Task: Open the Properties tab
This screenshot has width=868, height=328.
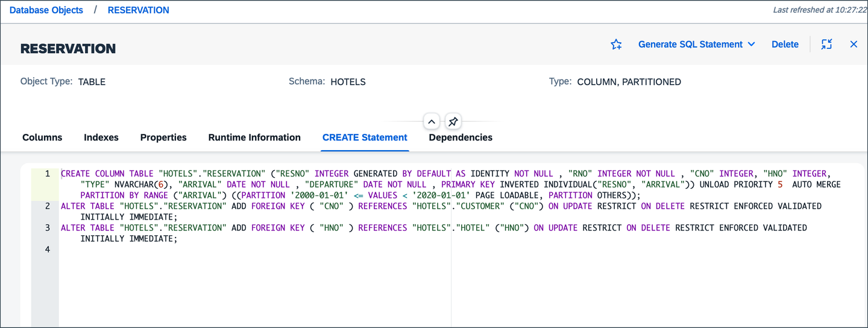Action: pyautogui.click(x=163, y=137)
